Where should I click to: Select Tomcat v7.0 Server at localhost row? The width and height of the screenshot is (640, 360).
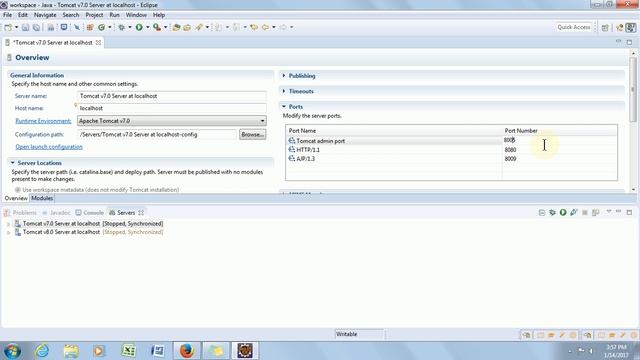[89, 224]
